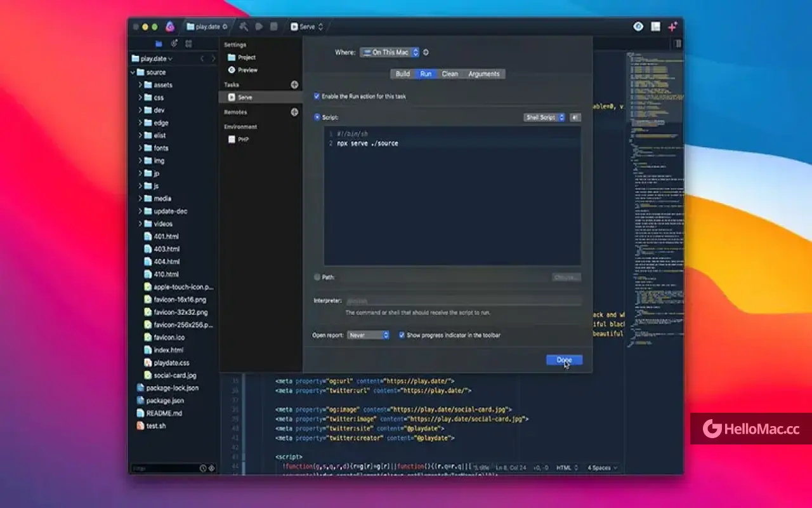812x508 pixels.
Task: Click the Build hammer icon in the toolbar
Action: pos(244,27)
